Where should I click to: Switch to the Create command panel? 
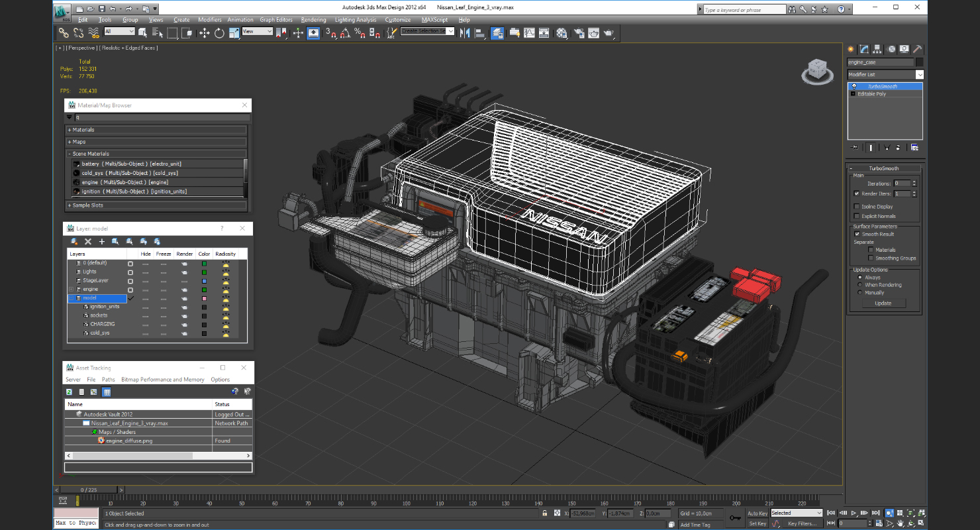(x=852, y=49)
